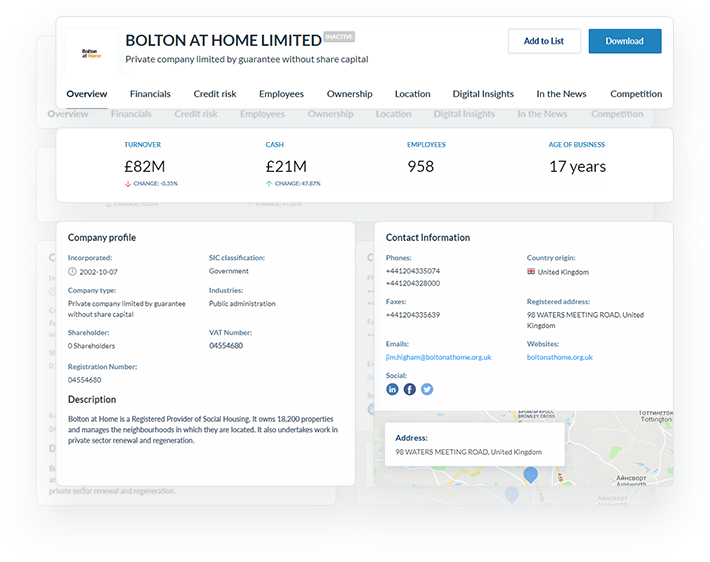Click the £82M turnover value

coord(145,166)
